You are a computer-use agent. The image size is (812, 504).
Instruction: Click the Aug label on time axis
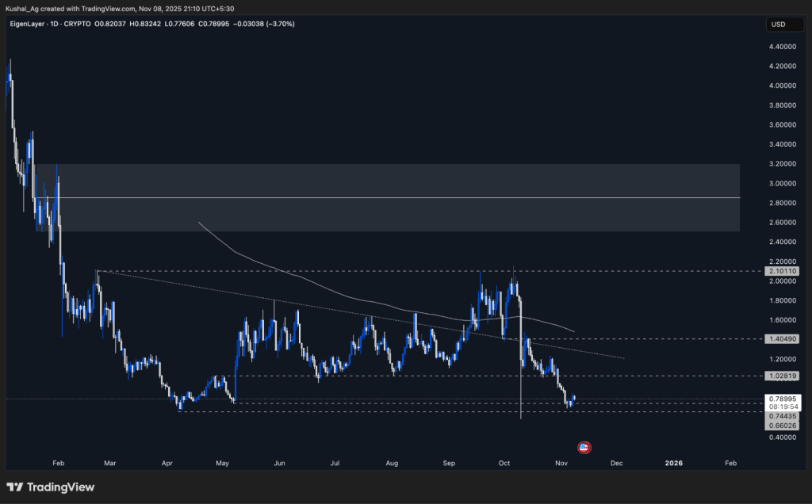pos(392,463)
